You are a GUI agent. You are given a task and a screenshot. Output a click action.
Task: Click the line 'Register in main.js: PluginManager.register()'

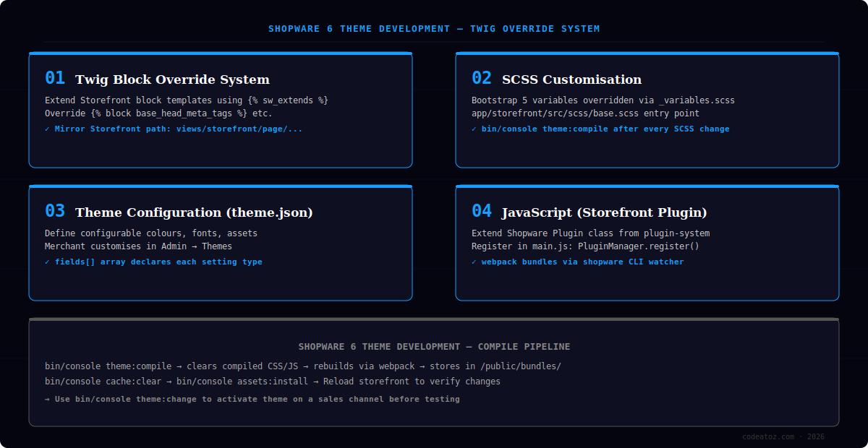pos(585,246)
